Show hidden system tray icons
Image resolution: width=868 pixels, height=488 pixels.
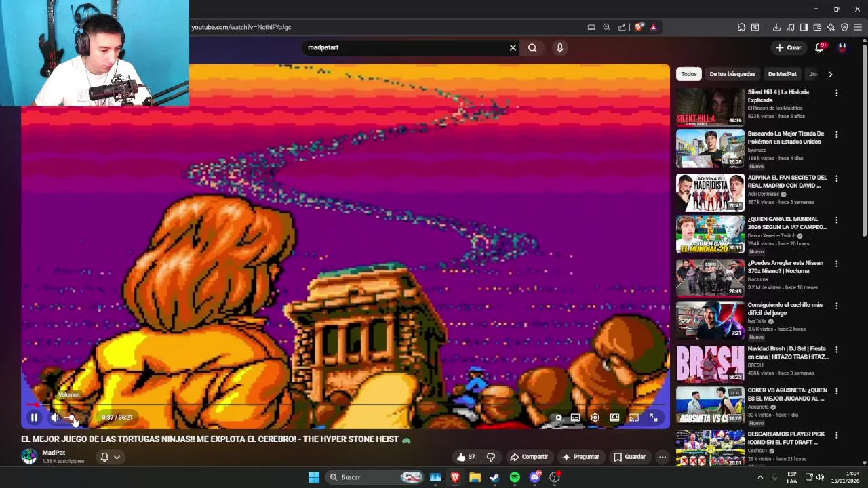click(x=759, y=477)
